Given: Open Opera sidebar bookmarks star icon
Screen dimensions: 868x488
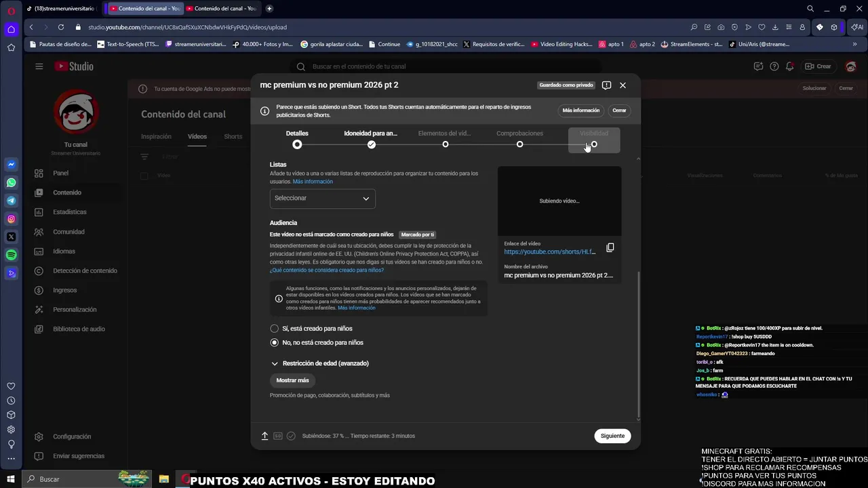Looking at the screenshot, I should [12, 47].
